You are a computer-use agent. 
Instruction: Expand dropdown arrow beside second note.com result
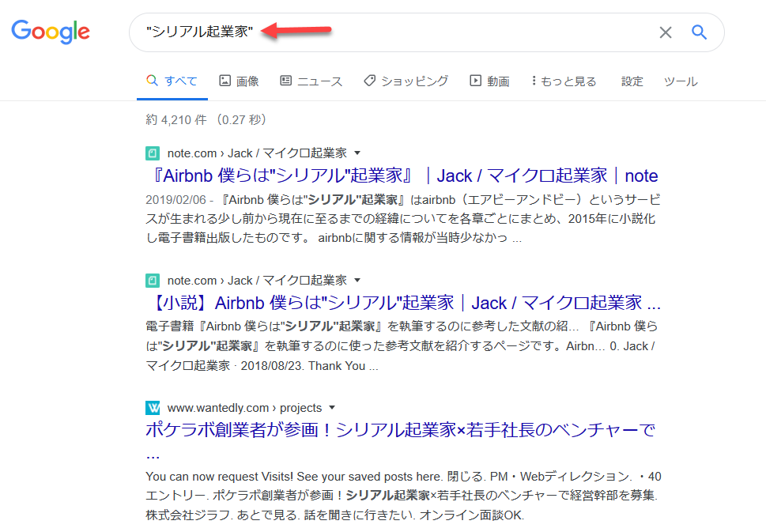click(357, 281)
